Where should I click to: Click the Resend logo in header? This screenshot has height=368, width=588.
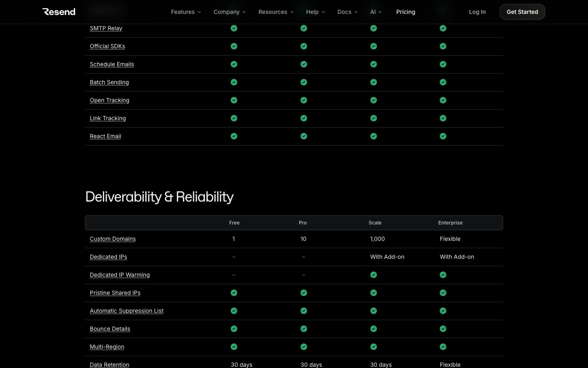click(x=59, y=12)
